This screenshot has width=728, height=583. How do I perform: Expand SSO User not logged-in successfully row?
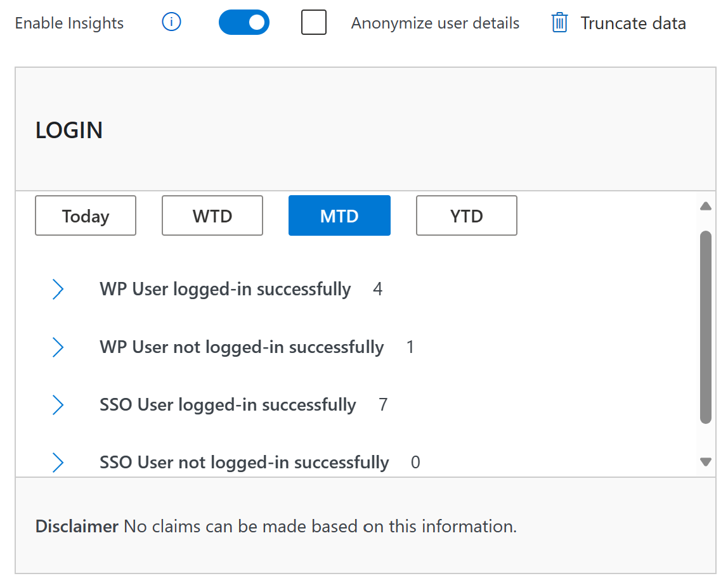[58, 463]
